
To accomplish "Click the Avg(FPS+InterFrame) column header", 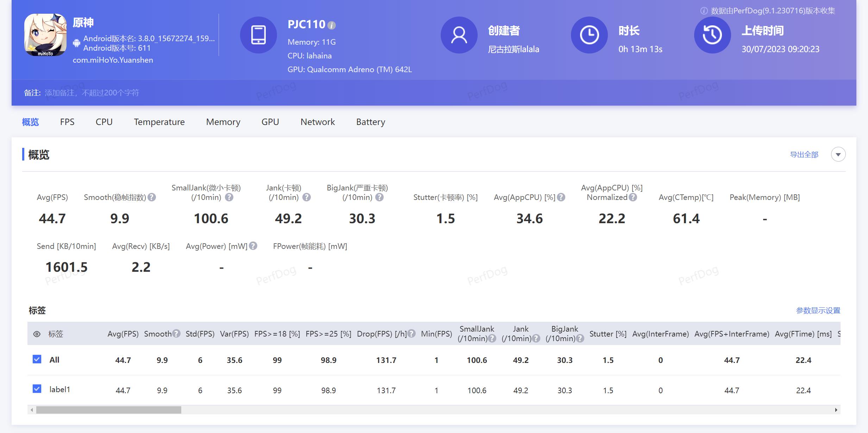I will click(x=732, y=334).
